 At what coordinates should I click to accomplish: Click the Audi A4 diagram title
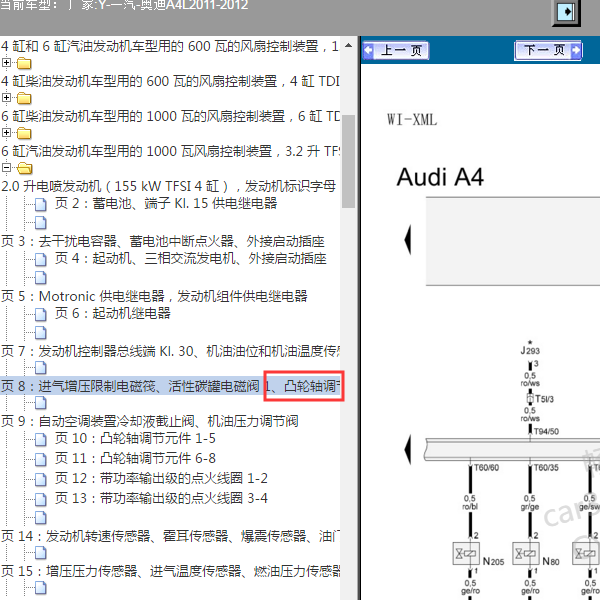[x=440, y=177]
